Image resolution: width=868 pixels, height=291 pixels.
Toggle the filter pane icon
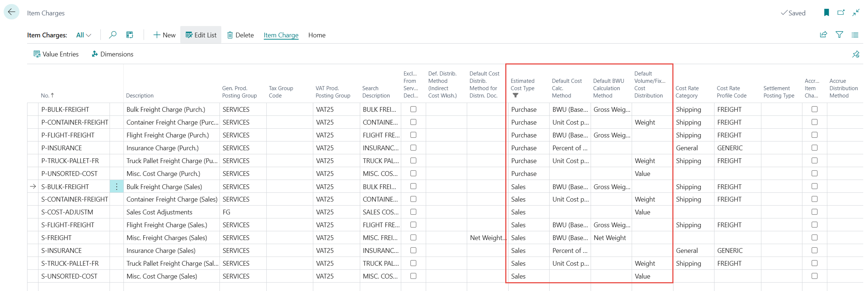tap(839, 35)
